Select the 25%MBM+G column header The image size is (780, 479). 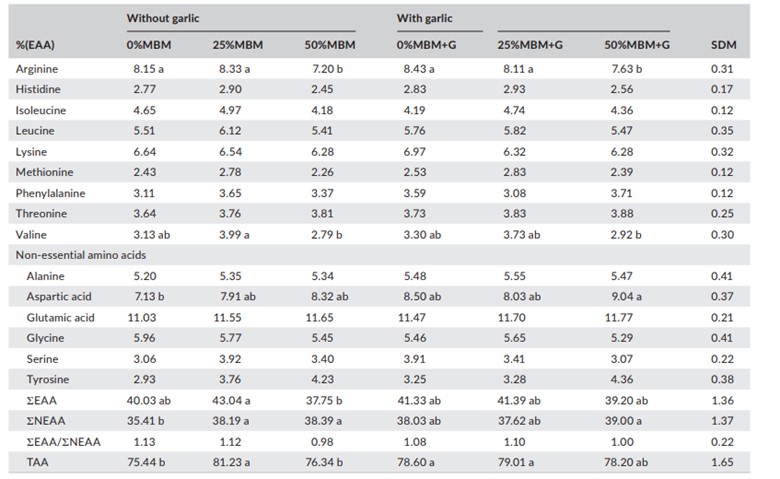pos(530,46)
